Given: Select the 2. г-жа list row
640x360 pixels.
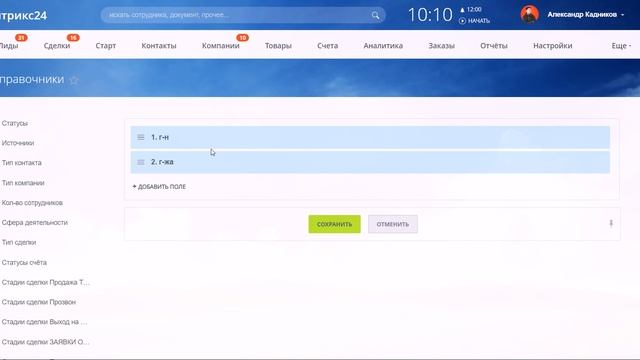Looking at the screenshot, I should coord(370,162).
